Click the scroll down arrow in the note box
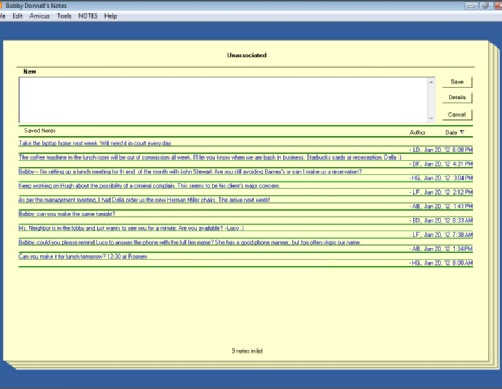The height and width of the screenshot is (389, 502). [431, 118]
